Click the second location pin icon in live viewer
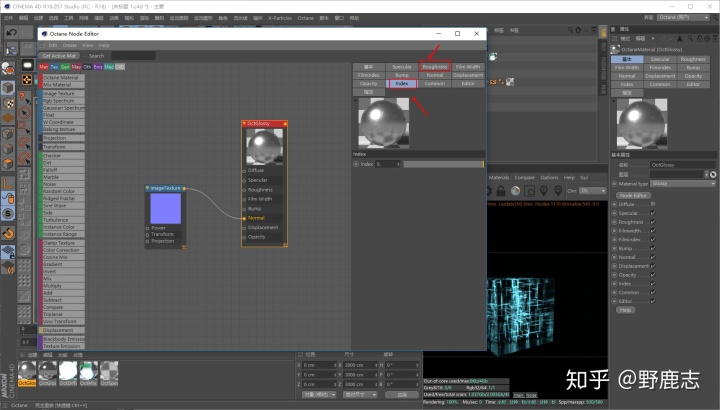This screenshot has width=720, height=410. pos(558,190)
